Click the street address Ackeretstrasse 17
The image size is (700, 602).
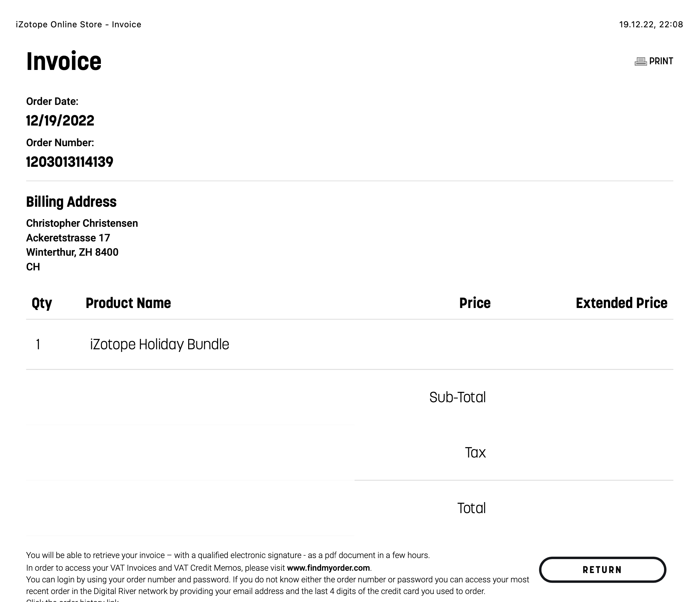[68, 238]
